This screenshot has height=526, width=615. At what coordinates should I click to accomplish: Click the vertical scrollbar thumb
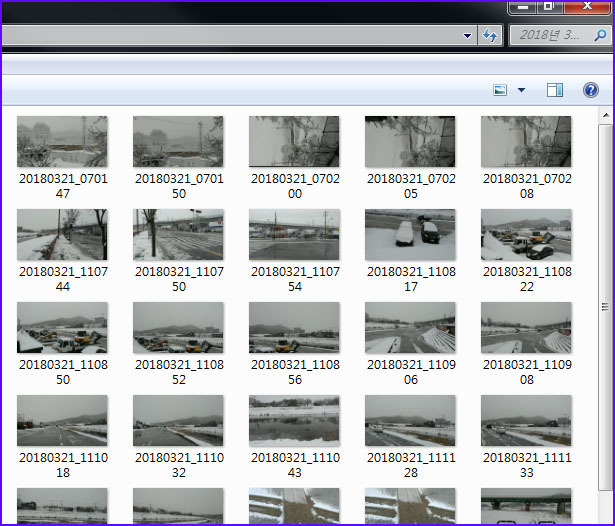[x=606, y=307]
